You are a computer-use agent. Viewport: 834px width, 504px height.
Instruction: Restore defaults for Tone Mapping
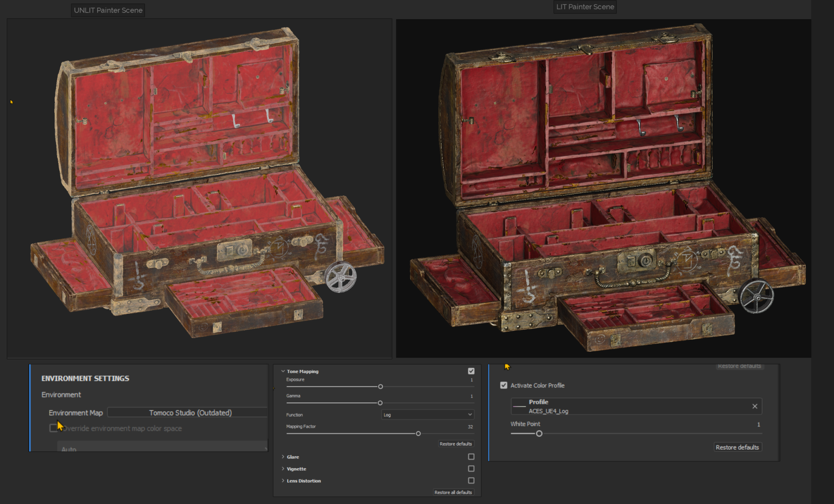[x=455, y=444]
